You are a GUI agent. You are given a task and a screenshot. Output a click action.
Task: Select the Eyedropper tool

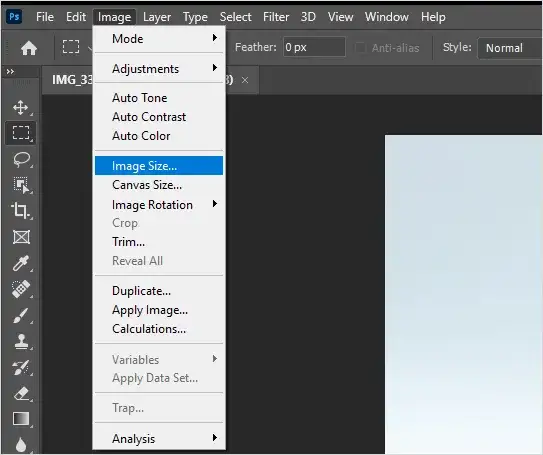(x=21, y=263)
